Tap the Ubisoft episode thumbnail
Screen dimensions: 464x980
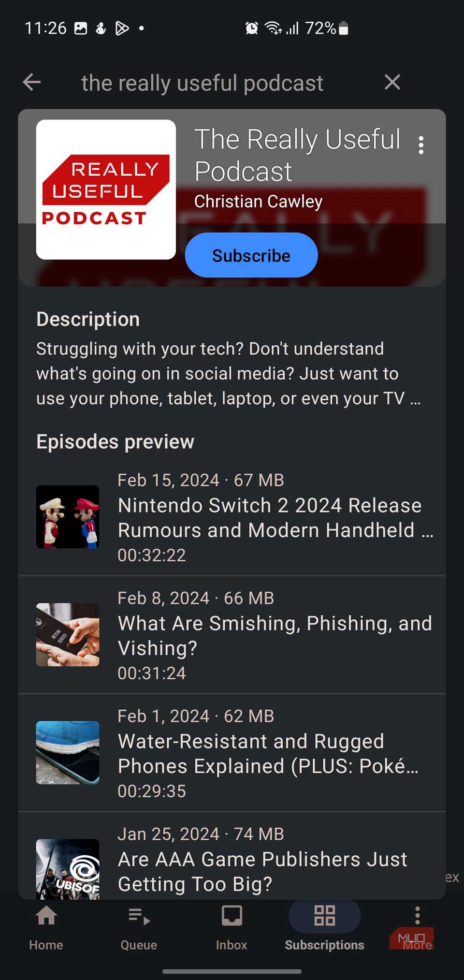point(68,869)
